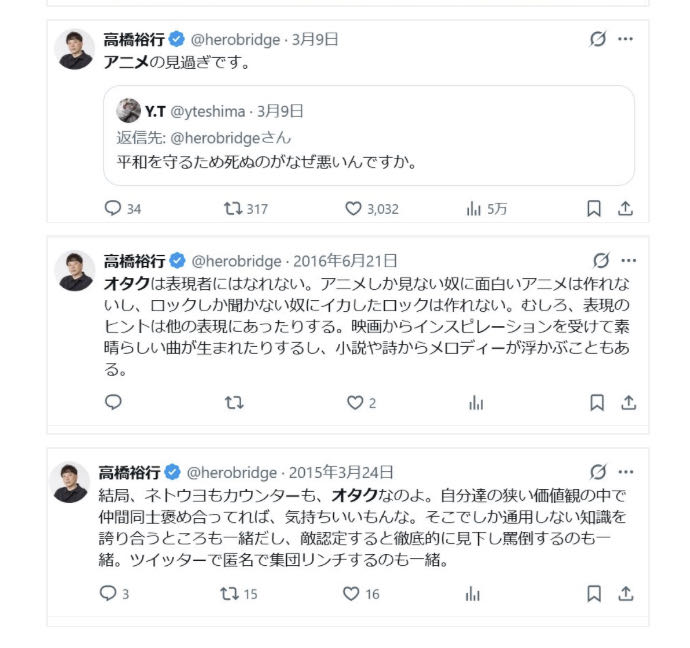Like the tweet with 3,032 likes
This screenshot has height=648, width=690.
pyautogui.click(x=353, y=208)
